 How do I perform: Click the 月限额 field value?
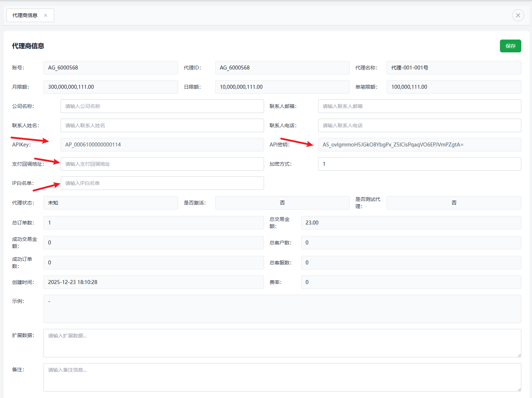110,87
